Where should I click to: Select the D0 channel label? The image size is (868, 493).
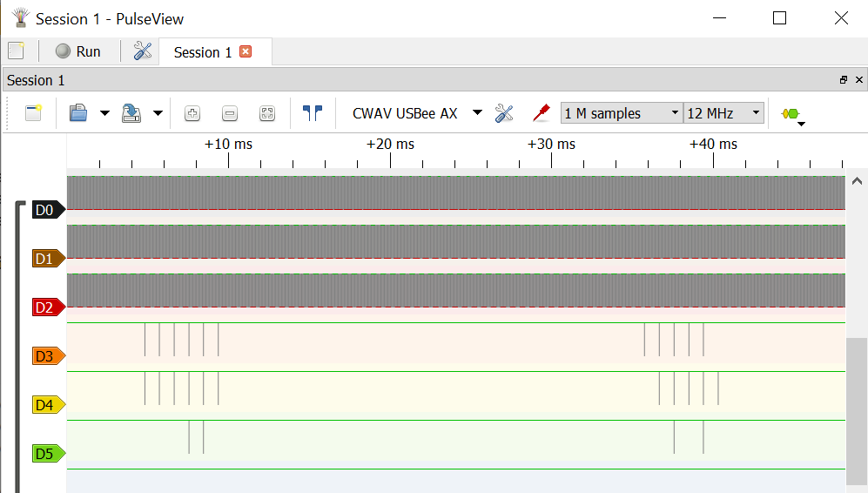[x=48, y=210]
